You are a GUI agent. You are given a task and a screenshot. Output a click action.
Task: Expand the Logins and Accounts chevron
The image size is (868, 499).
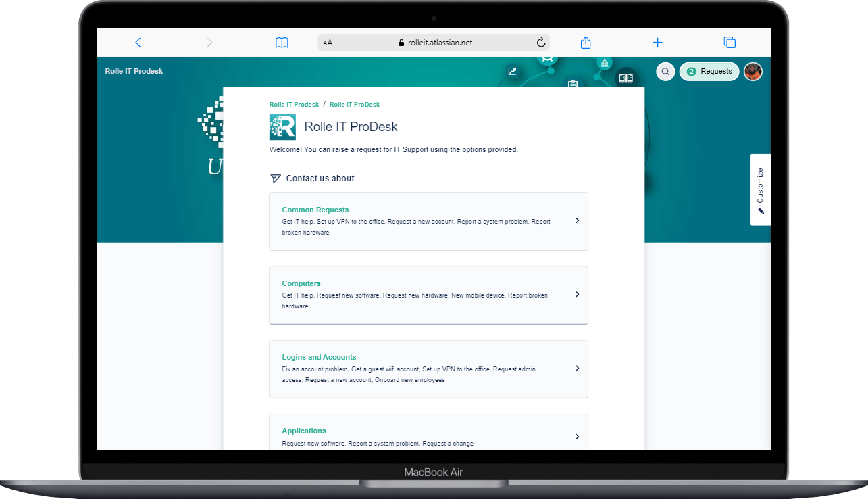click(x=577, y=368)
